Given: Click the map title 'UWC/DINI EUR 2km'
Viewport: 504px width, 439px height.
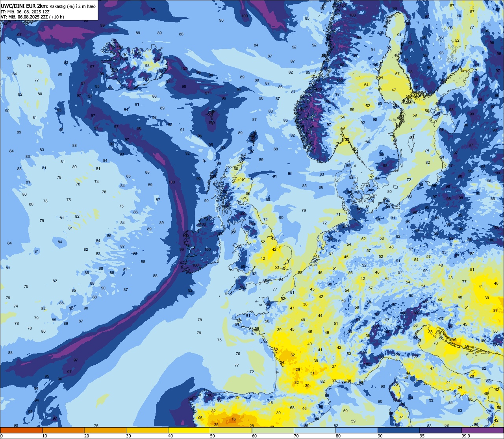Looking at the screenshot, I should [24, 6].
